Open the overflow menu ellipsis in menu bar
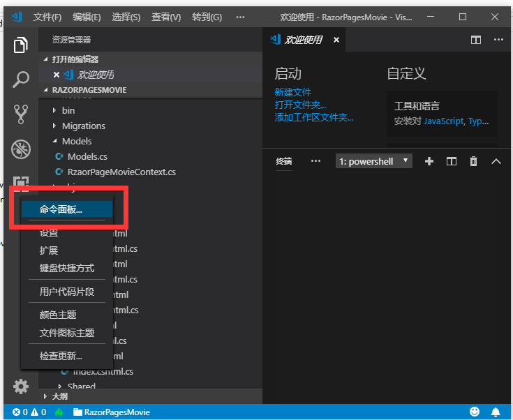 240,17
